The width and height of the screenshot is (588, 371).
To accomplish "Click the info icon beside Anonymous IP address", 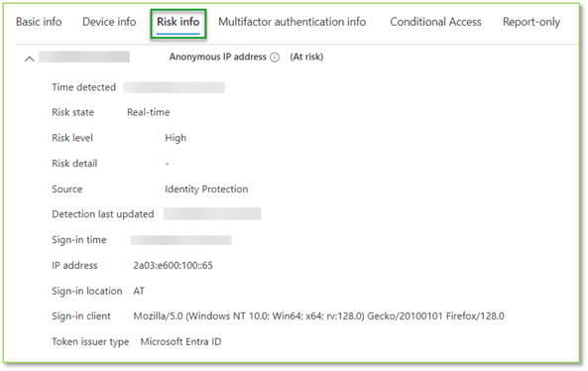I will [275, 58].
